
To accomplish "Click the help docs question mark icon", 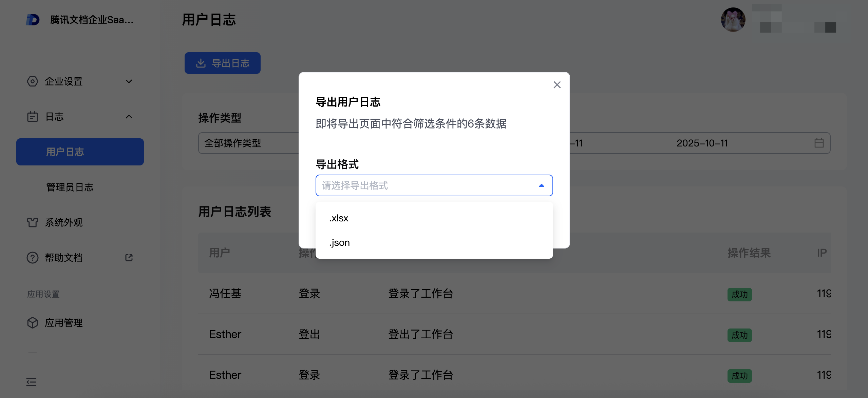I will point(32,258).
